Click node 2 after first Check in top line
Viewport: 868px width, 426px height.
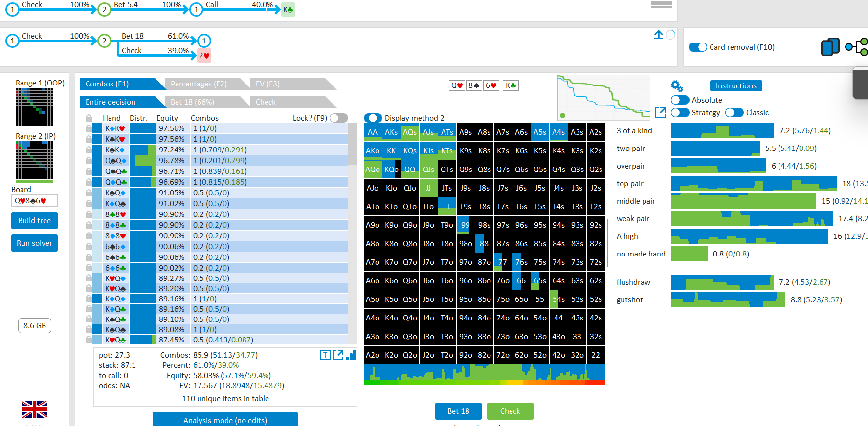pos(104,9)
